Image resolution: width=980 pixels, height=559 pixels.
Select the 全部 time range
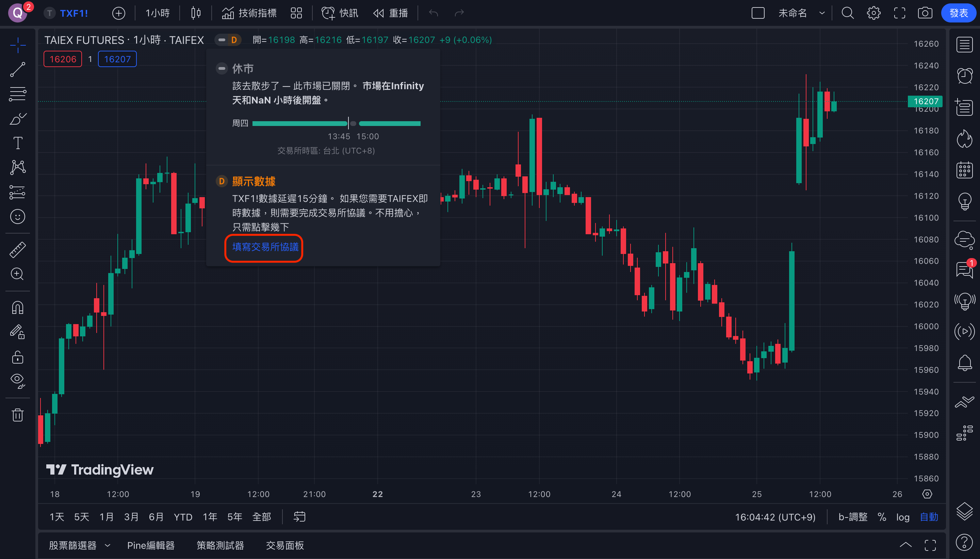262,517
